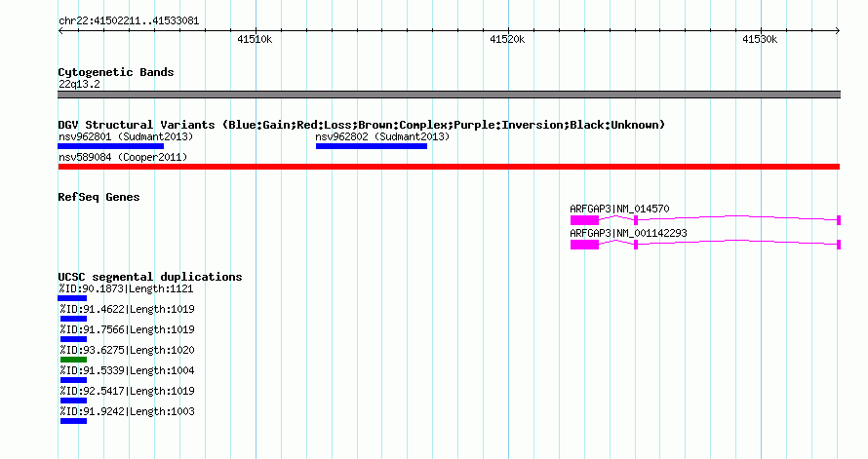Click the blue bar under %ID:91.9242|Length:1003
This screenshot has width=868, height=459.
point(73,421)
